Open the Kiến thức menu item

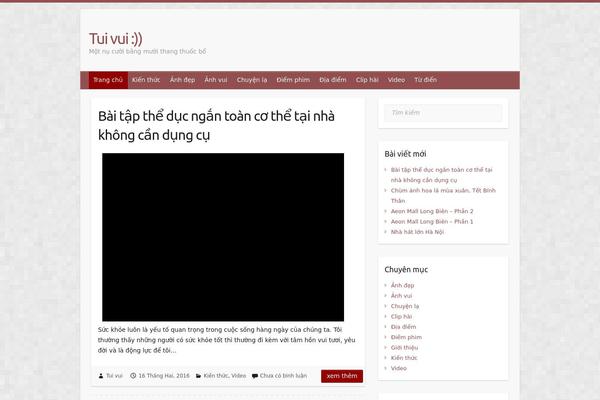(146, 80)
